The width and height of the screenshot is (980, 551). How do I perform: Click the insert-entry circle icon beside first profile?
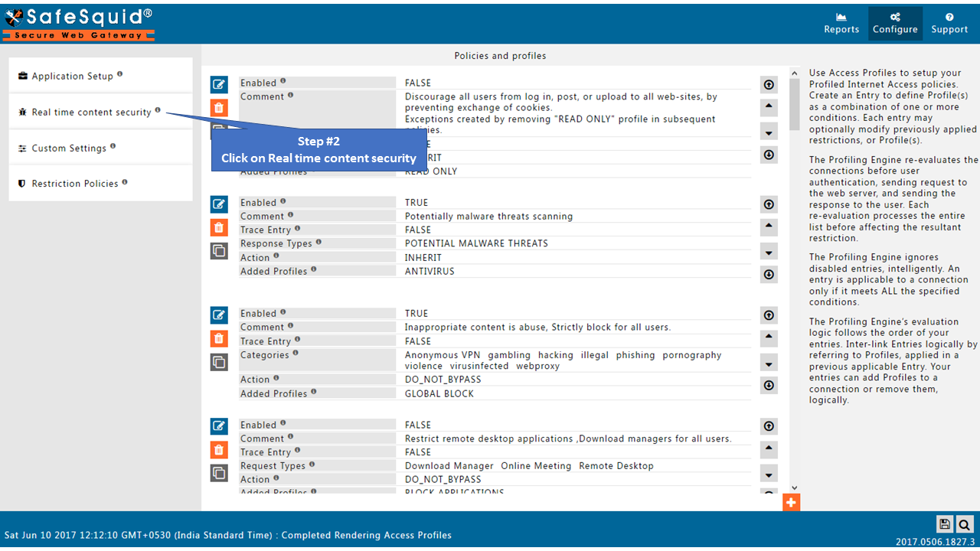769,84
